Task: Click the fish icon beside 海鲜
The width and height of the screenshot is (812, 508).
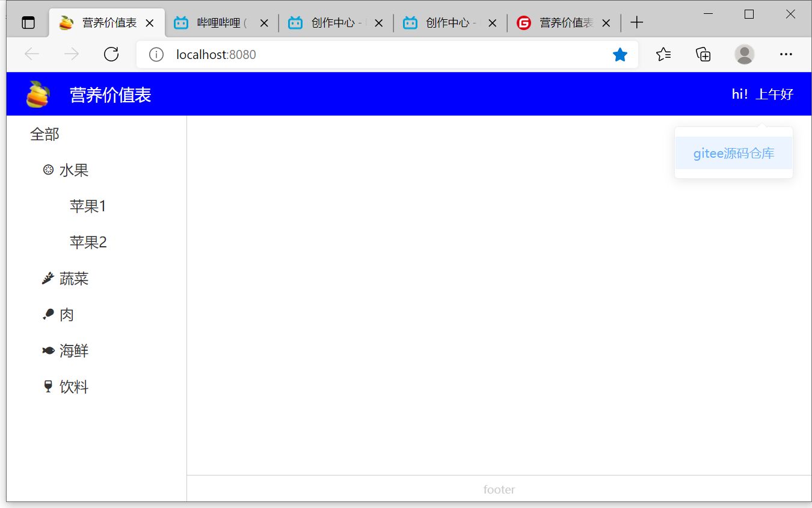Action: (x=48, y=350)
